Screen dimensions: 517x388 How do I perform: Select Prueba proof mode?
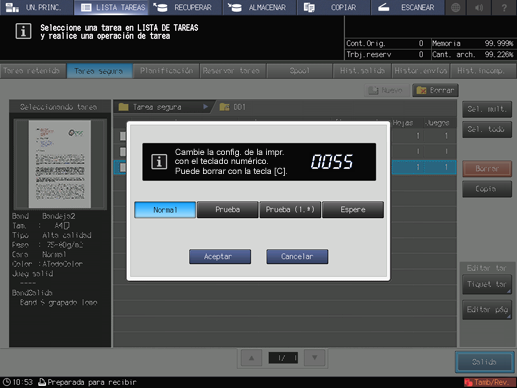tap(228, 210)
